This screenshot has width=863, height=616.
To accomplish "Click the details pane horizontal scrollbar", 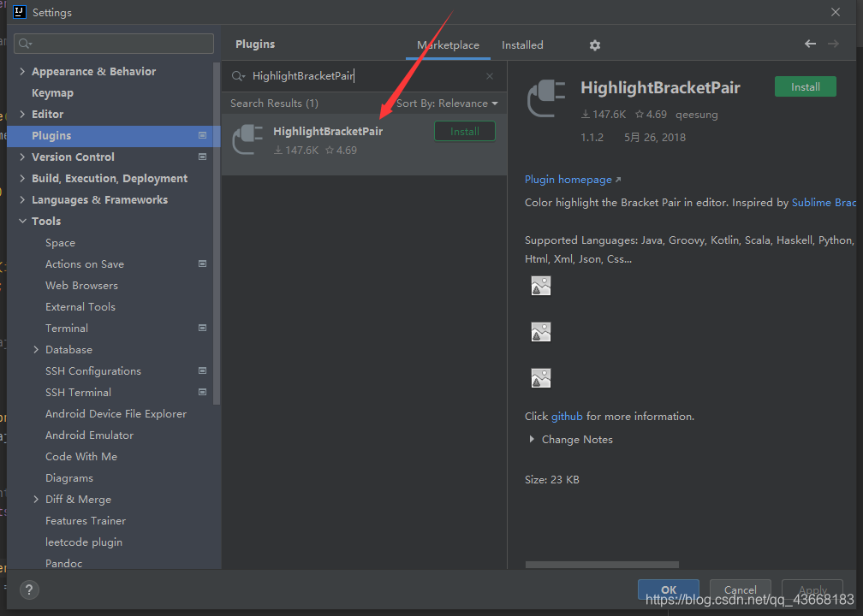I will pyautogui.click(x=602, y=565).
